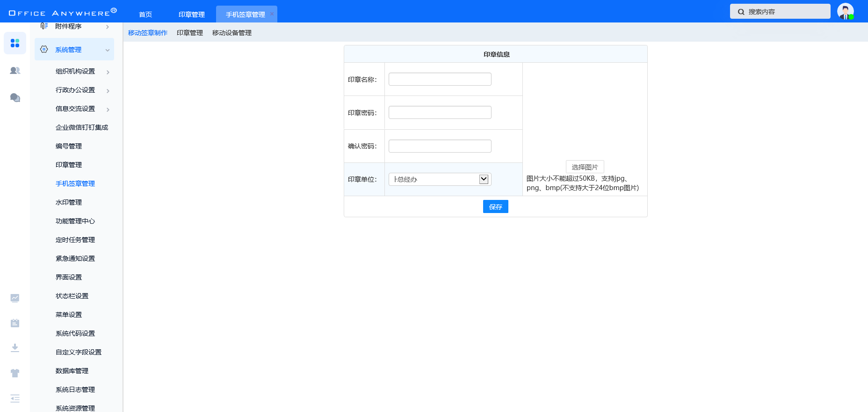868x412 pixels.
Task: Click the 选择图片 choose image button
Action: pyautogui.click(x=585, y=167)
